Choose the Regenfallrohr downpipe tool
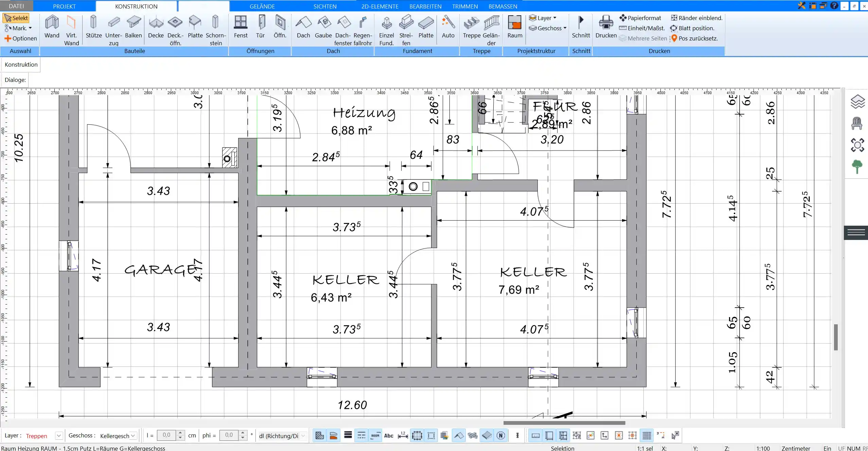This screenshot has height=451, width=868. (x=363, y=30)
